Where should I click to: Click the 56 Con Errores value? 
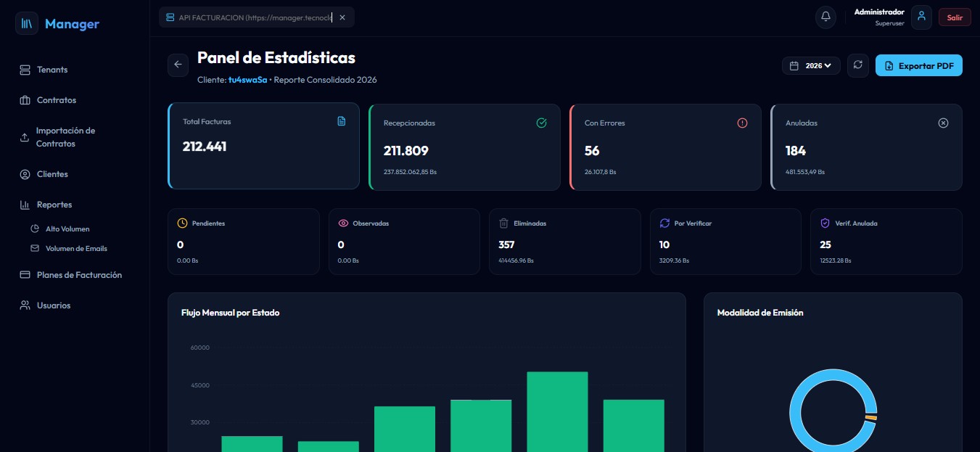coord(592,151)
